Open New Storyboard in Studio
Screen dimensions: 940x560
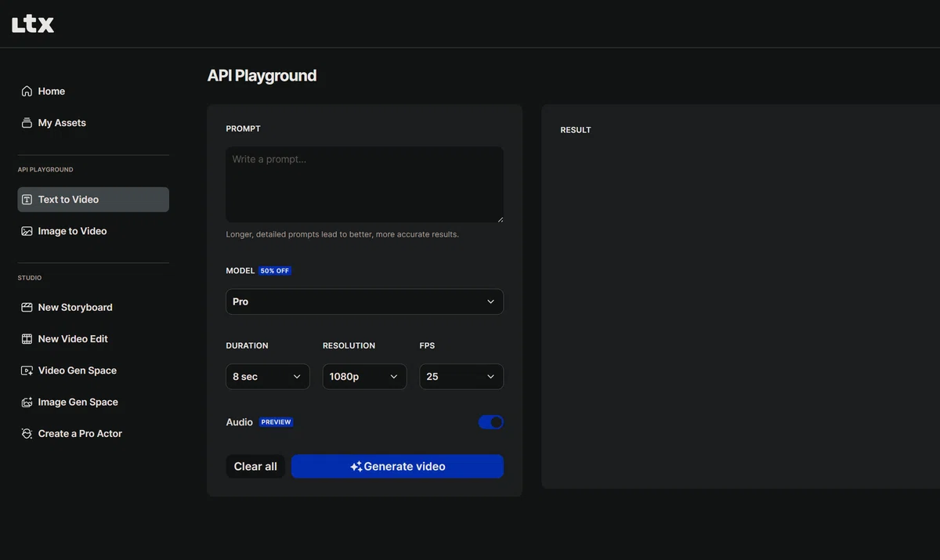click(x=93, y=308)
